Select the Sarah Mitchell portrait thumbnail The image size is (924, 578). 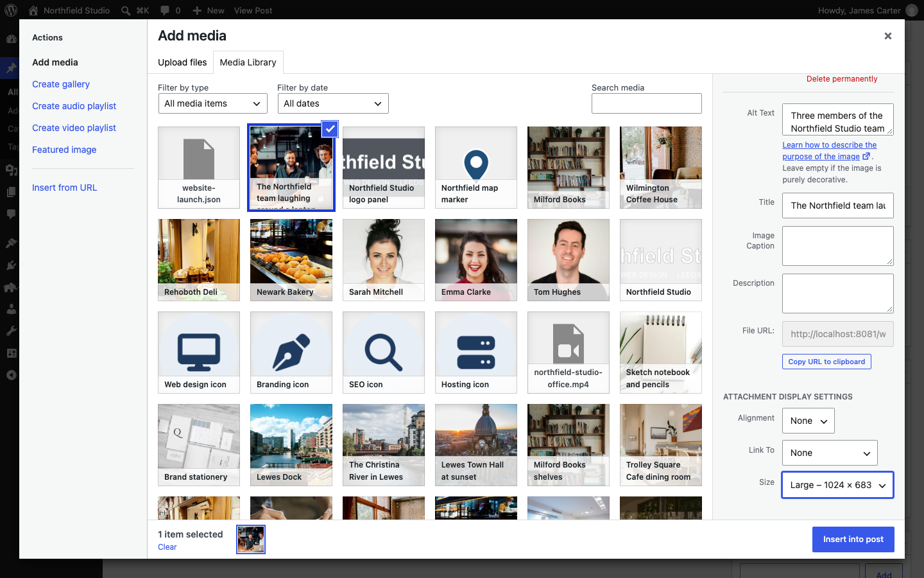point(384,260)
